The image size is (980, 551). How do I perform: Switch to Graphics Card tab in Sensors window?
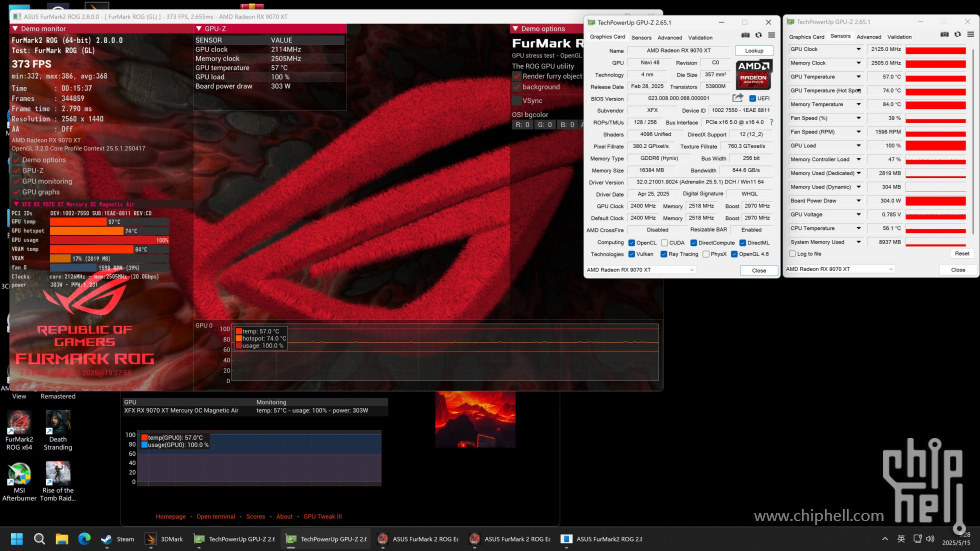(806, 37)
